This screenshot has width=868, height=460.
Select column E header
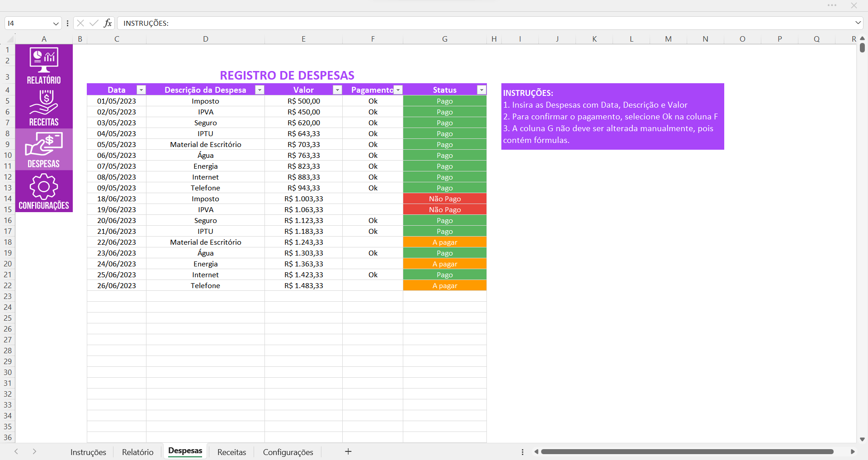pyautogui.click(x=303, y=39)
